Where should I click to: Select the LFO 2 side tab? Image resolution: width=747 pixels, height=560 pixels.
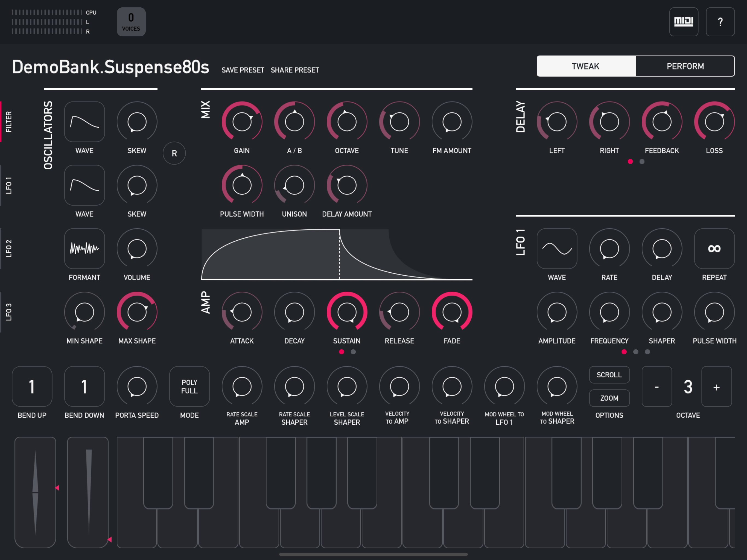pyautogui.click(x=8, y=249)
